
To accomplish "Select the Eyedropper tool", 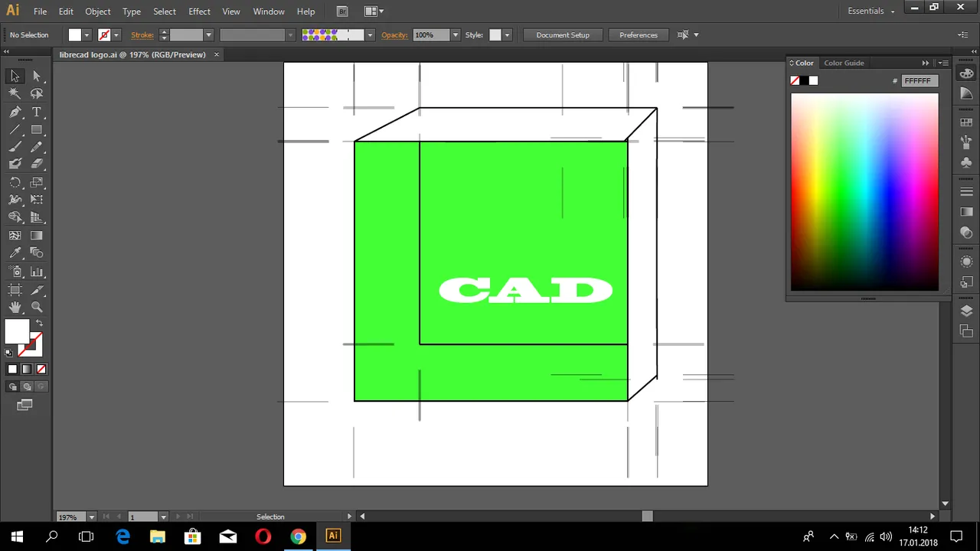I will (15, 253).
